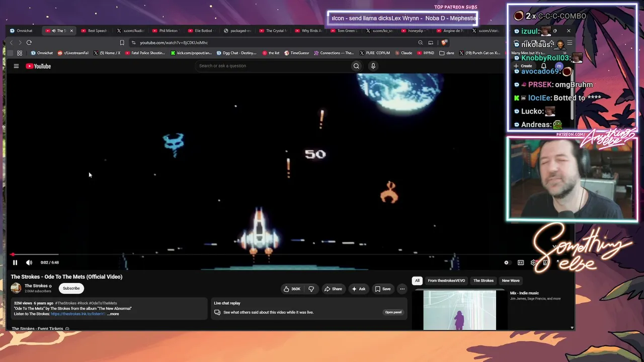Close the active Strokes browser tab
Screen dimensions: 644x362
71,31
